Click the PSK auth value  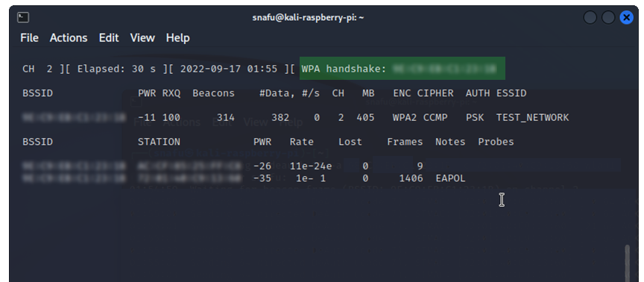click(x=475, y=118)
